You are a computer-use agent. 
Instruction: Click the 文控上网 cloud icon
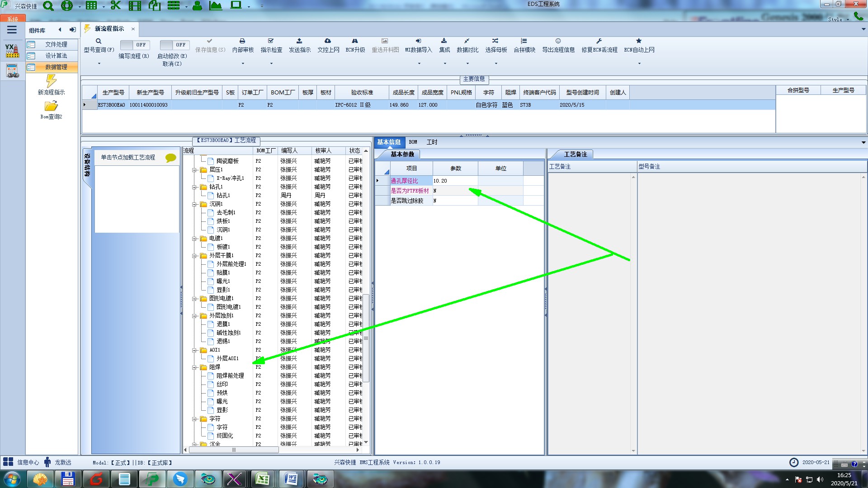point(328,41)
